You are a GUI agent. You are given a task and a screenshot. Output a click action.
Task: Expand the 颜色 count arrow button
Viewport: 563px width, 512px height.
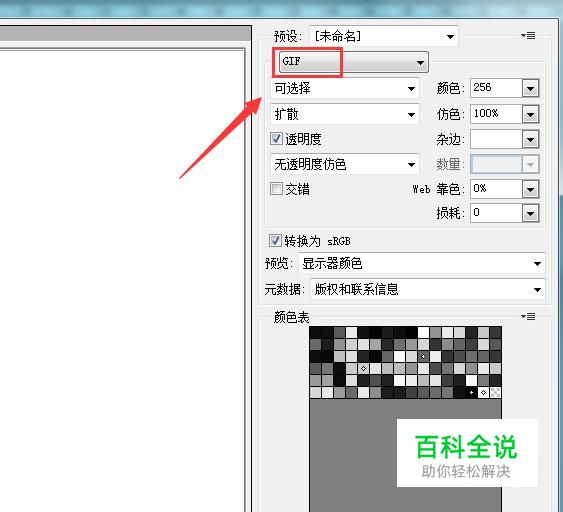[531, 88]
